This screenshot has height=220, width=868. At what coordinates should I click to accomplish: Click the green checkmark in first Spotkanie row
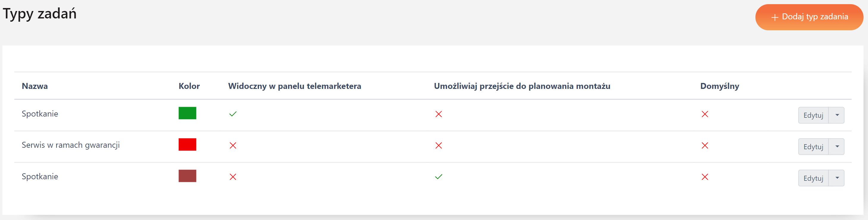[233, 114]
